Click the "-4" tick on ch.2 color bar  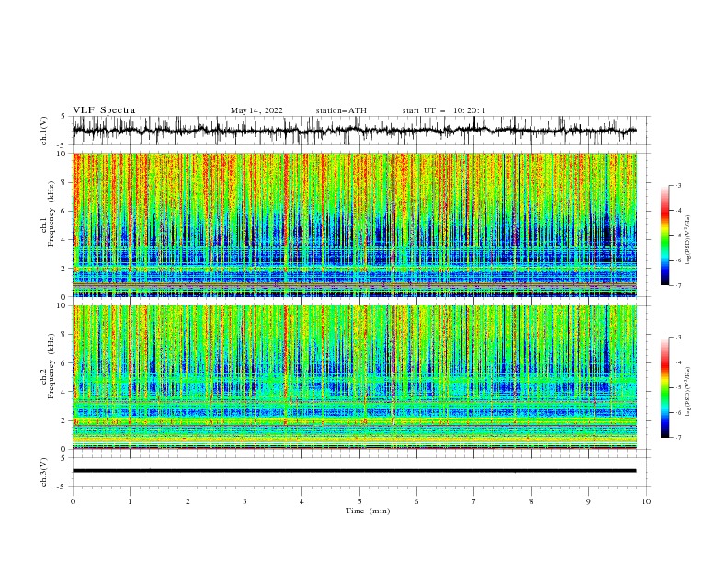[x=677, y=362]
